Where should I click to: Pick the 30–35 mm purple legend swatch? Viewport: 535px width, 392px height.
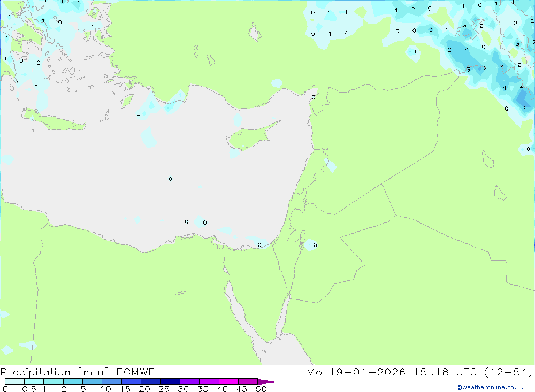click(x=189, y=381)
